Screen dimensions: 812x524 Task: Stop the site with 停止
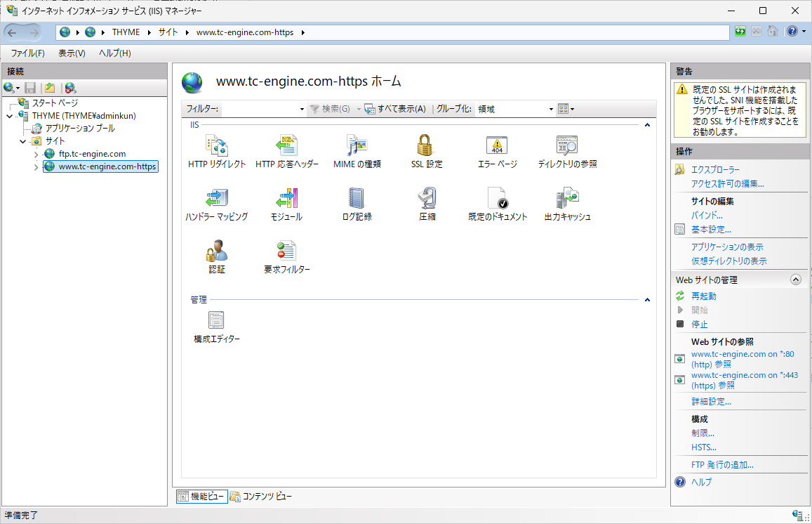(x=699, y=324)
